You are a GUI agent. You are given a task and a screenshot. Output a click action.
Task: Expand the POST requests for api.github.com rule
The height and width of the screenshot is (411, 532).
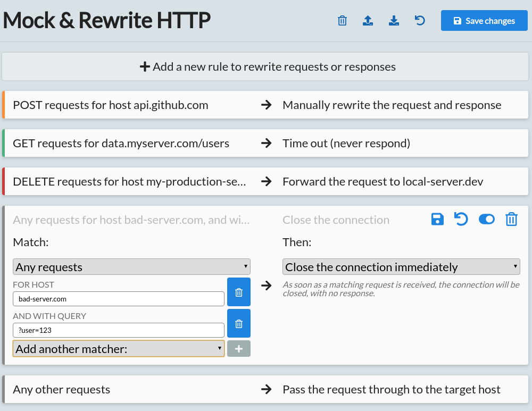(x=266, y=105)
